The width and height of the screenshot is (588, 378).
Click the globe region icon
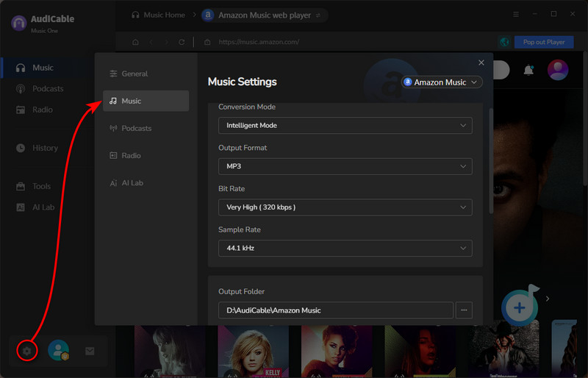504,42
